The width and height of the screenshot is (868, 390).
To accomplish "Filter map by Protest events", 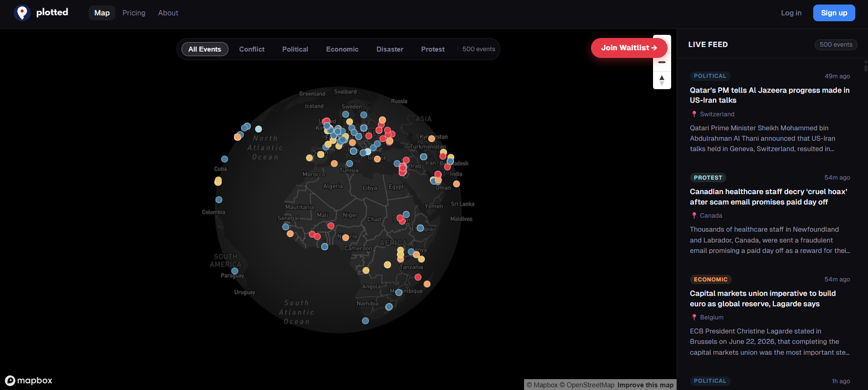I will pos(433,49).
